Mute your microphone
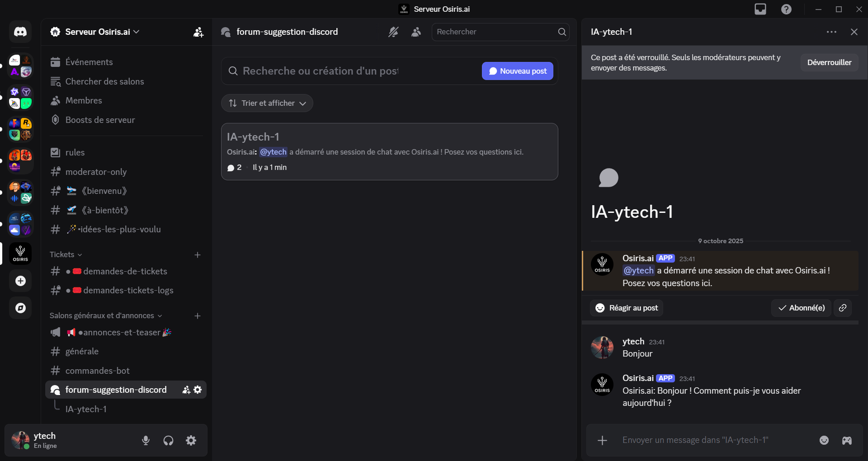Screen dimensions: 868x461 (145, 440)
